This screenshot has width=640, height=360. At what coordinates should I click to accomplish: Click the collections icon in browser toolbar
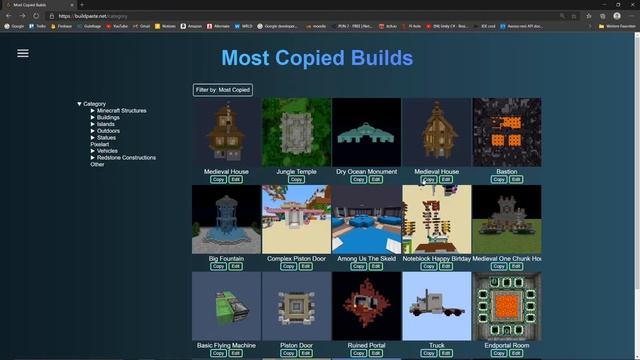(602, 16)
